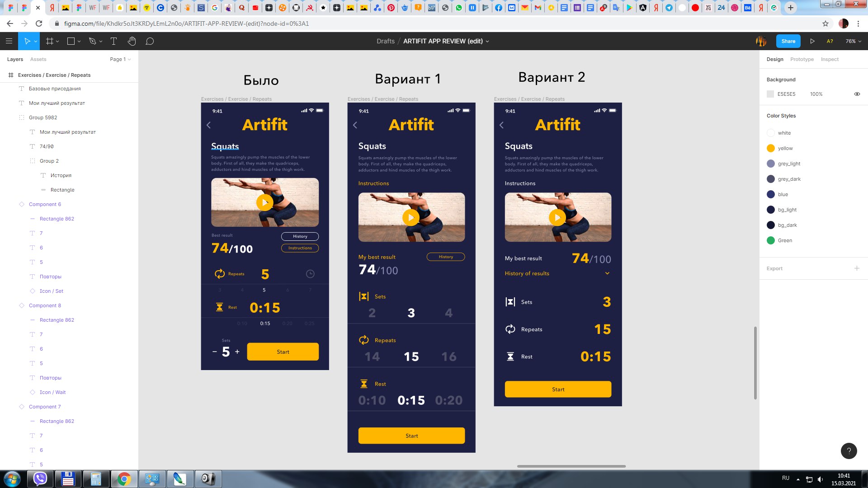Image resolution: width=868 pixels, height=488 pixels.
Task: Click the volume speaker tray icon
Action: pos(821,479)
